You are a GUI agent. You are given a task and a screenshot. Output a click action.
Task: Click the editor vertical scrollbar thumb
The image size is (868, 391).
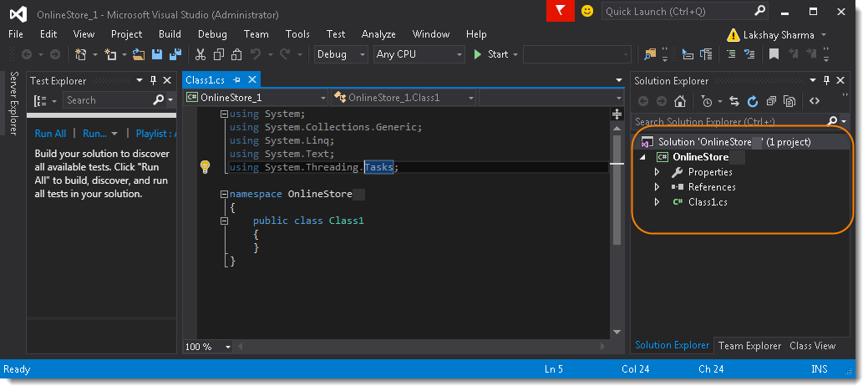617,188
